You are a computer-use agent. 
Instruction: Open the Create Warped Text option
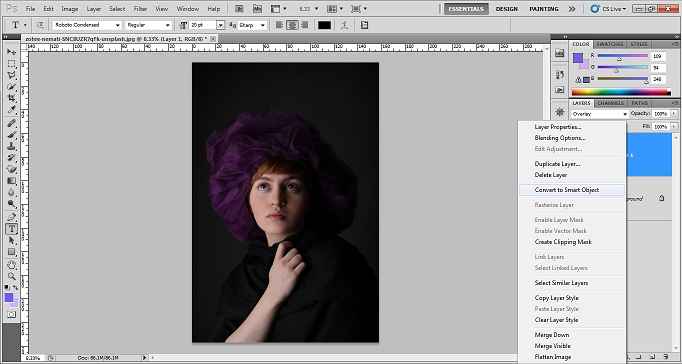pos(344,25)
